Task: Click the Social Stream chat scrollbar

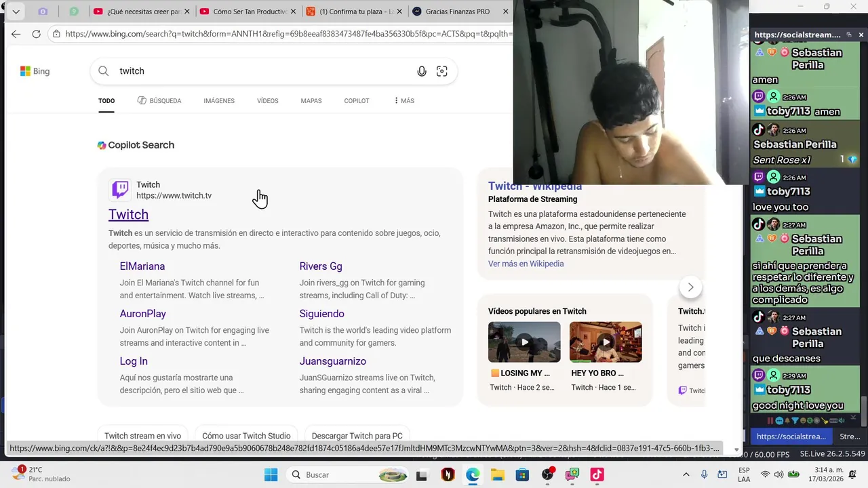Action: click(864, 410)
